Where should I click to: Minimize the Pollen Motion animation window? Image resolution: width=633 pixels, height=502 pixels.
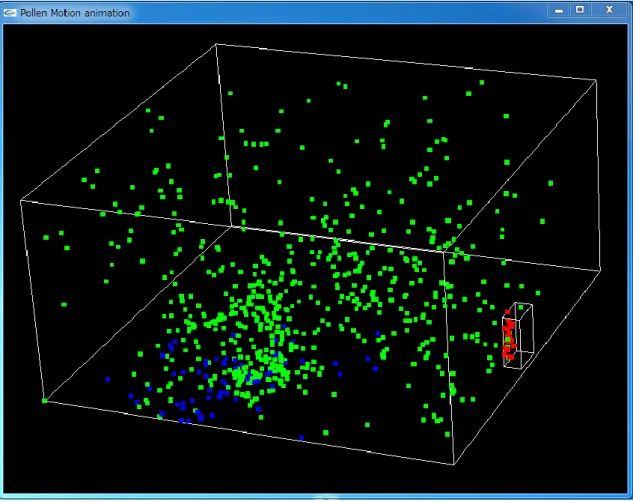pyautogui.click(x=559, y=11)
